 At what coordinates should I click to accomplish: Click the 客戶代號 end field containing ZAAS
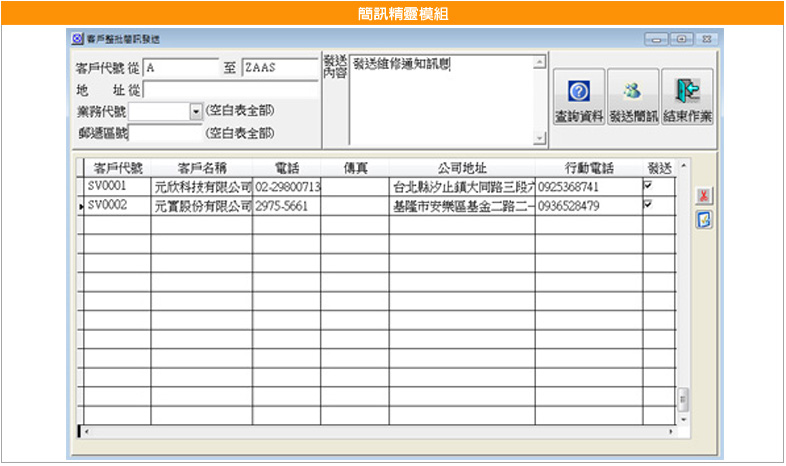[x=279, y=68]
